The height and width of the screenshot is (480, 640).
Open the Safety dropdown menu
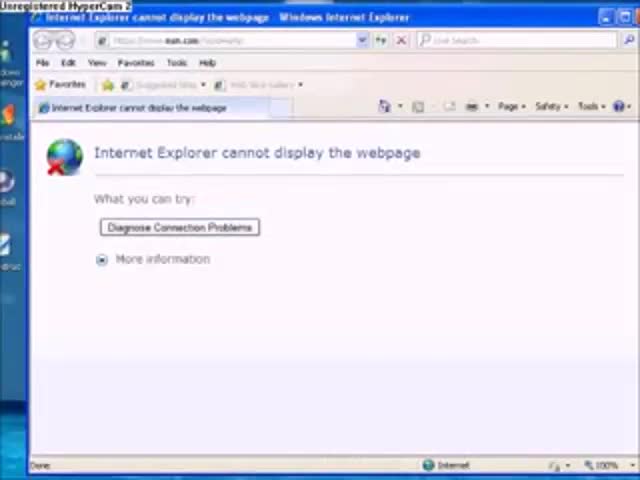(x=549, y=107)
